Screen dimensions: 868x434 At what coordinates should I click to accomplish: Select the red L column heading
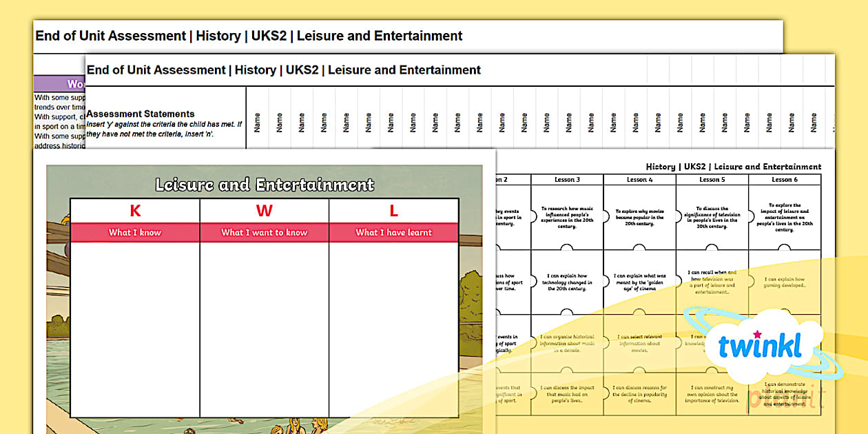tap(393, 211)
